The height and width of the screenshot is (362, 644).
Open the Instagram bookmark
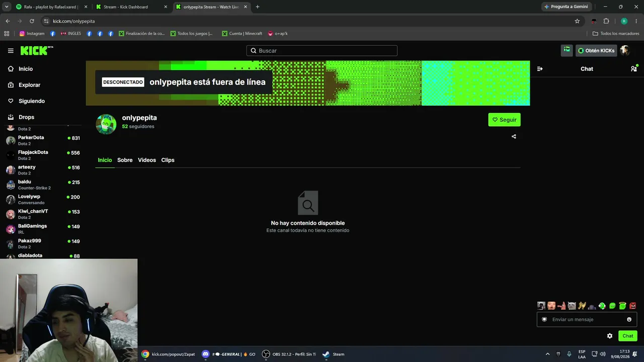pos(32,34)
